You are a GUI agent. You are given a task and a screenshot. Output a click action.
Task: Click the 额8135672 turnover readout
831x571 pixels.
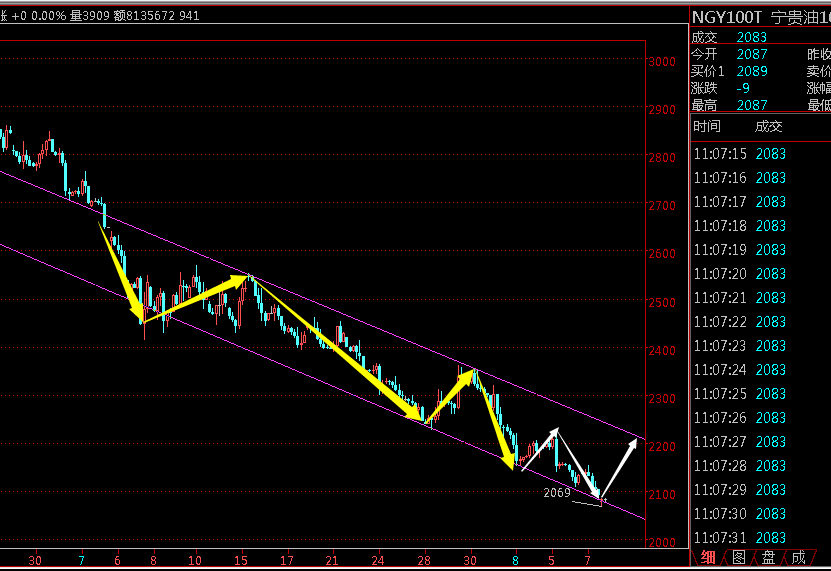144,16
